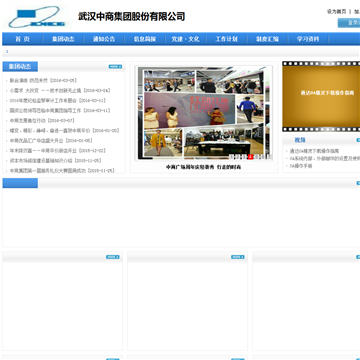Open 中商集团第一届服务礼仪大赛圆满成功 news item
Viewport: 360px width, 360px height.
[x=62, y=170]
